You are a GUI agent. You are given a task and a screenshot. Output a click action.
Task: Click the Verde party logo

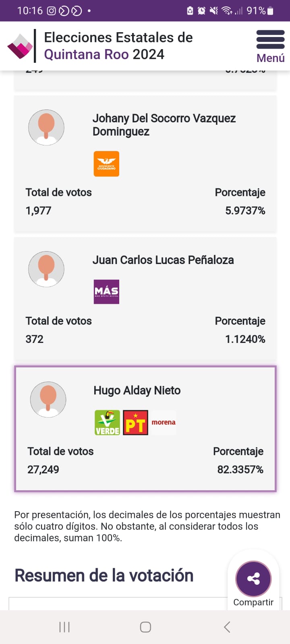107,423
